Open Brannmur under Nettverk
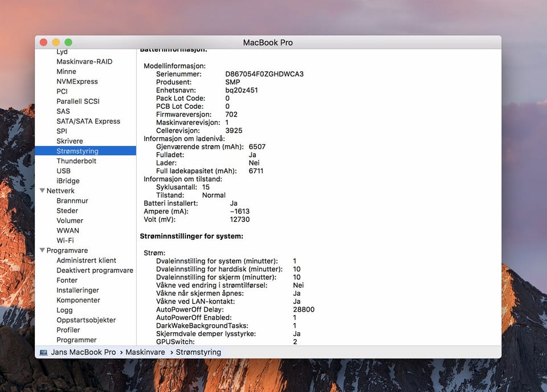Image resolution: width=547 pixels, height=392 pixels. point(72,201)
